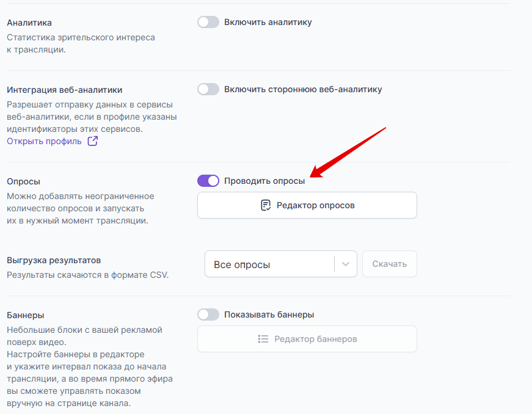532x414 pixels.
Task: Click the Баннеры section title
Action: coord(25,315)
